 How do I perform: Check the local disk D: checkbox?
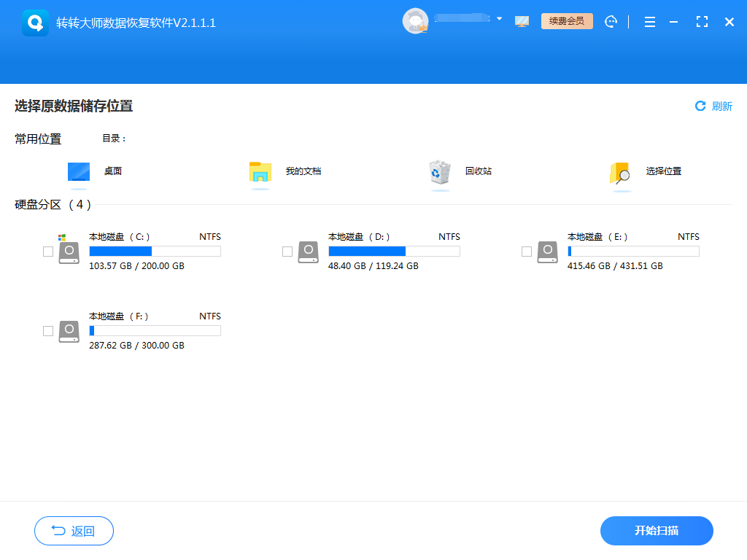point(287,252)
